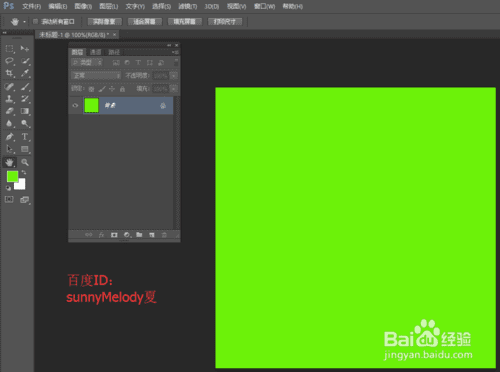Open the File menu
The height and width of the screenshot is (372, 500).
(32, 6)
